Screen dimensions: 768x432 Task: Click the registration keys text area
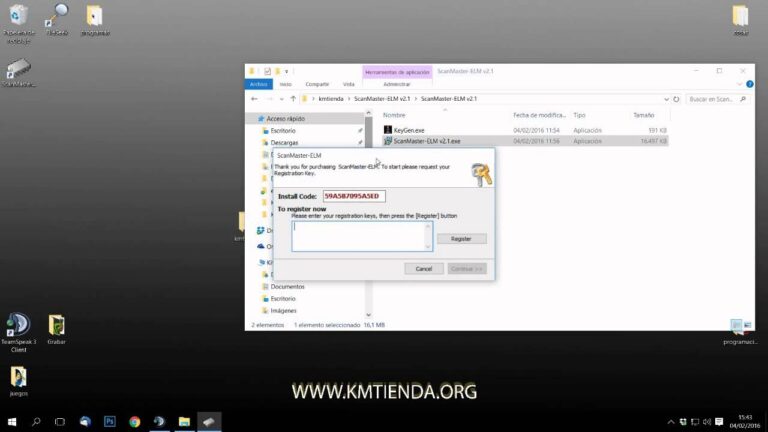coord(362,237)
